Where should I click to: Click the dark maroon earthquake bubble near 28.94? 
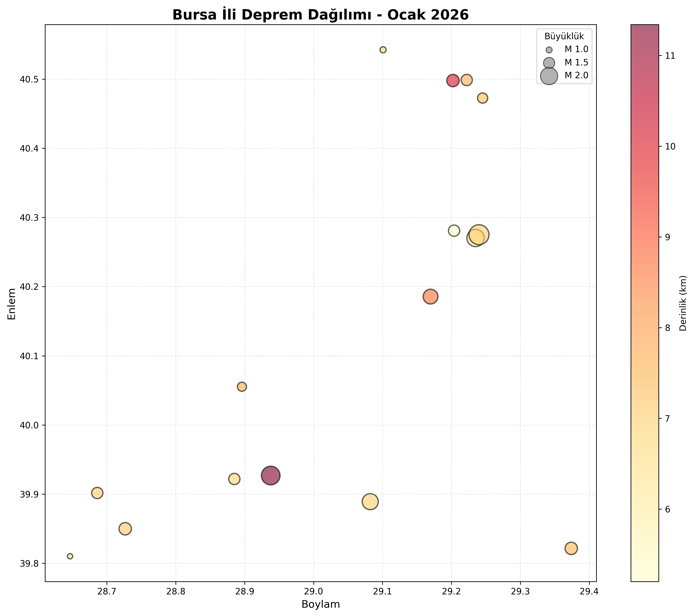271,475
